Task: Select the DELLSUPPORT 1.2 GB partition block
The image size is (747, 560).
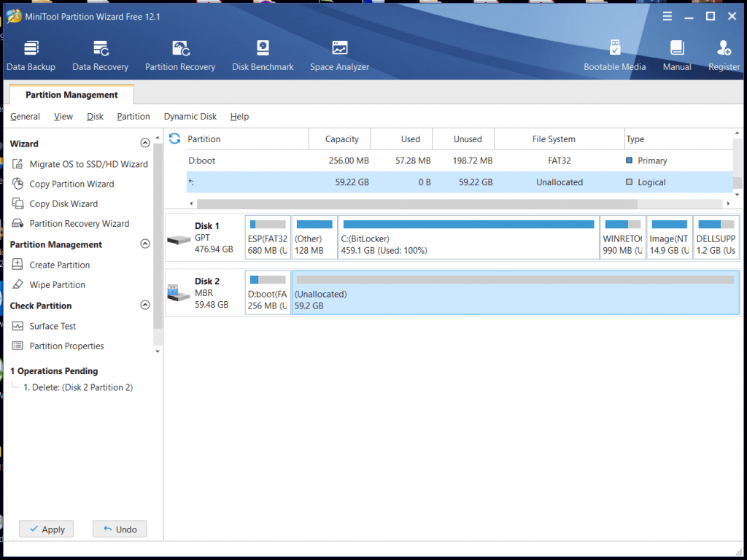Action: tap(716, 238)
